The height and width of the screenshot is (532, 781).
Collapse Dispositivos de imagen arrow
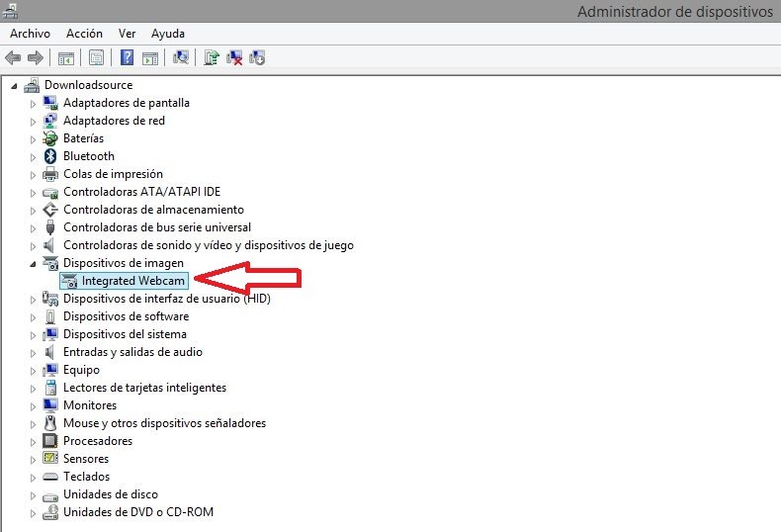33,264
